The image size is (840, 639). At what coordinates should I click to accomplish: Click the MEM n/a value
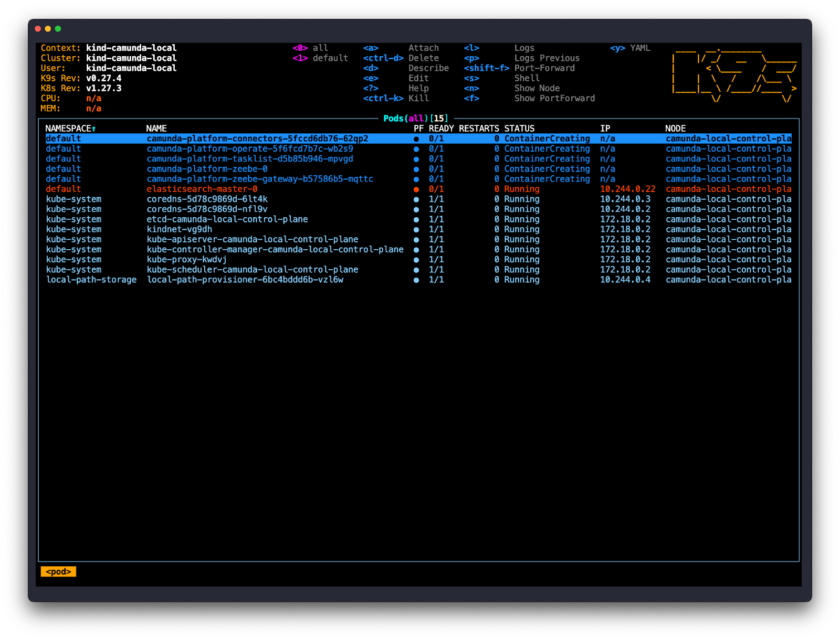[x=94, y=109]
